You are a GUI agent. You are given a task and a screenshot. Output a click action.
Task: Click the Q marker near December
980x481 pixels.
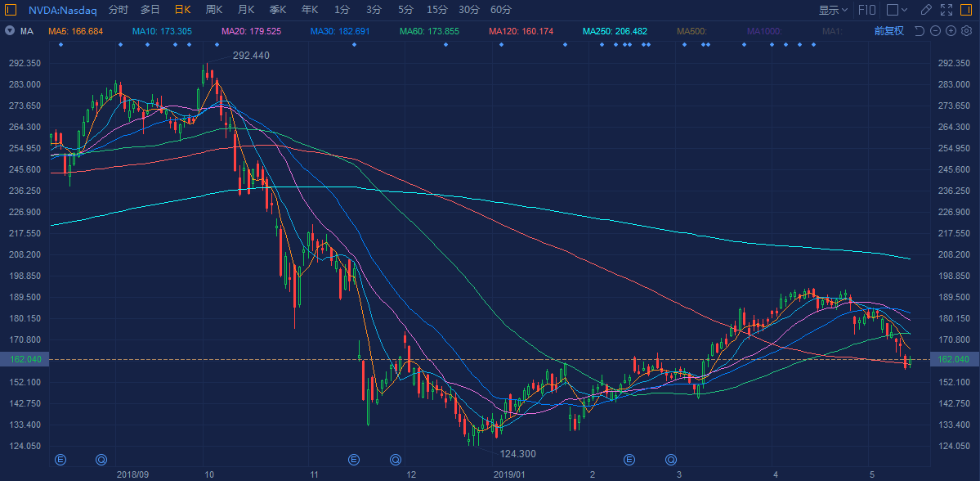click(x=395, y=460)
